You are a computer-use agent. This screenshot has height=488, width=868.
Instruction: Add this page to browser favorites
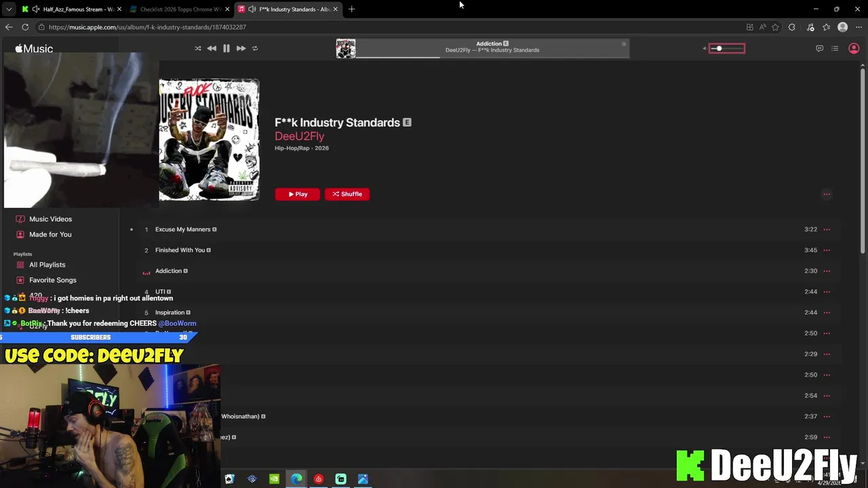775,27
